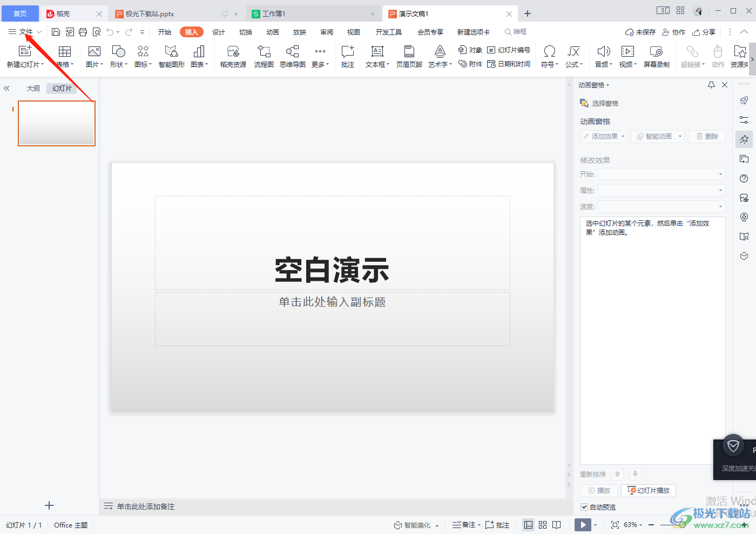Click the subtitle placeholder 单击此处输入副标题
Viewport: 756px width, 534px height.
coord(332,302)
